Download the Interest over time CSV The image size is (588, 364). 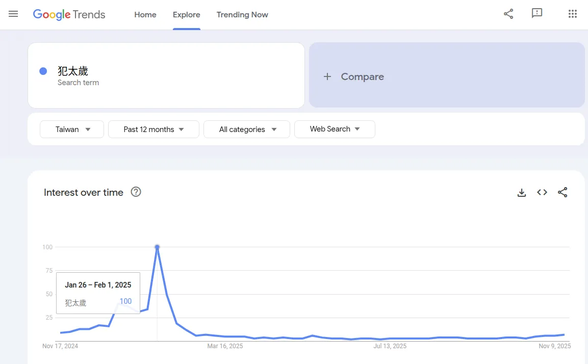(x=522, y=193)
